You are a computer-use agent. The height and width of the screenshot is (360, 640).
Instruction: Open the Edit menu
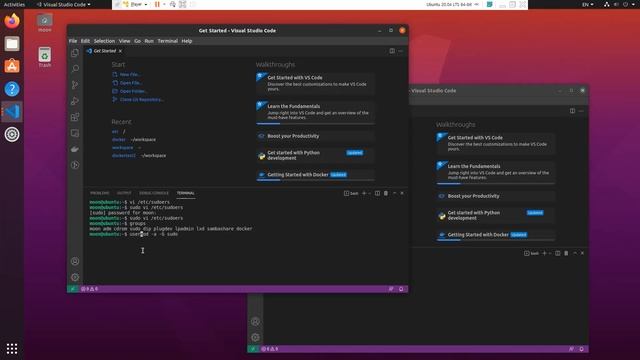(x=85, y=41)
